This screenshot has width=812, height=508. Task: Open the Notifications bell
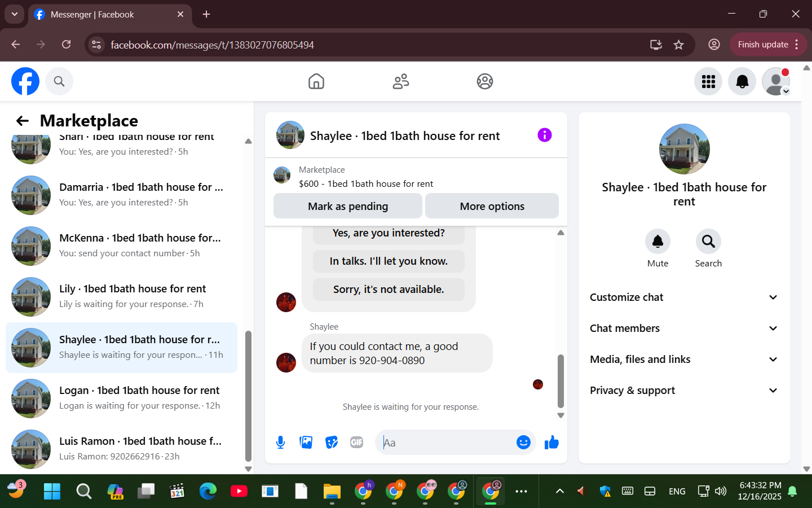coord(742,81)
